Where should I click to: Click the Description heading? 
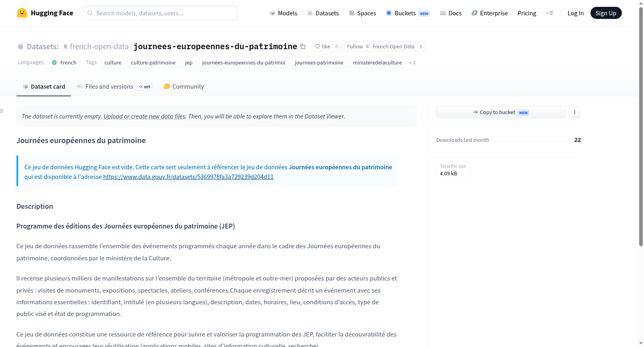click(x=35, y=206)
